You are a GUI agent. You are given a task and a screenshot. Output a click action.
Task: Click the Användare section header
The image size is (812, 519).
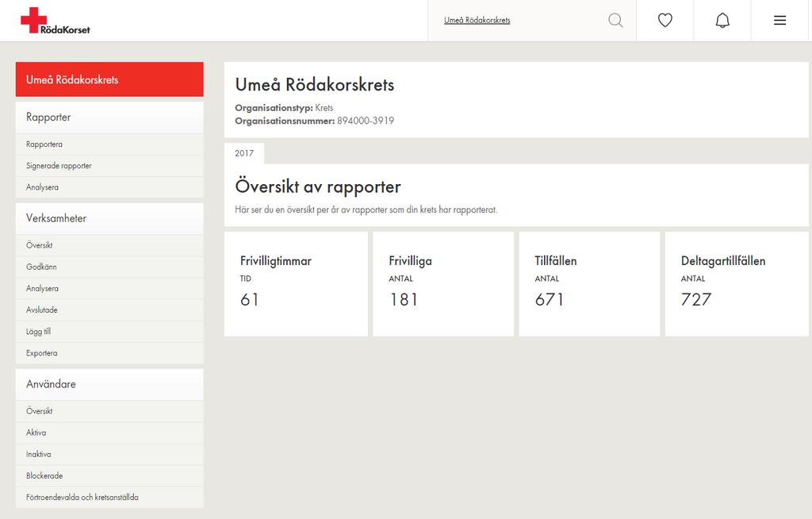109,384
